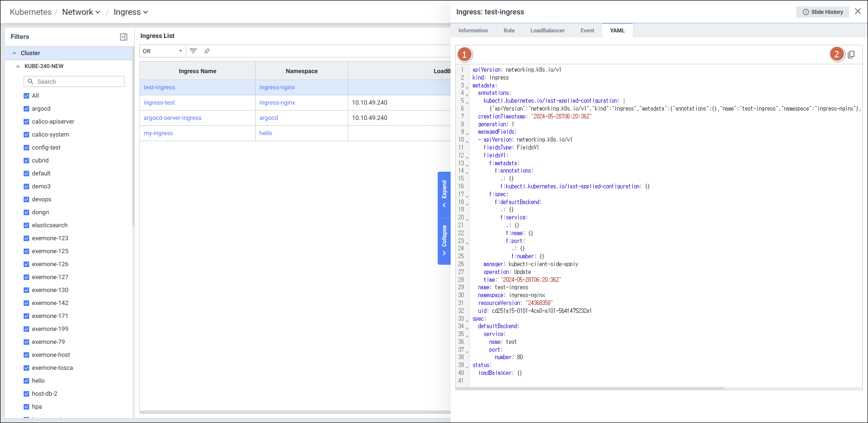This screenshot has height=423, width=868.
Task: Uncheck the elasticsearch checkbox
Action: coord(26,225)
